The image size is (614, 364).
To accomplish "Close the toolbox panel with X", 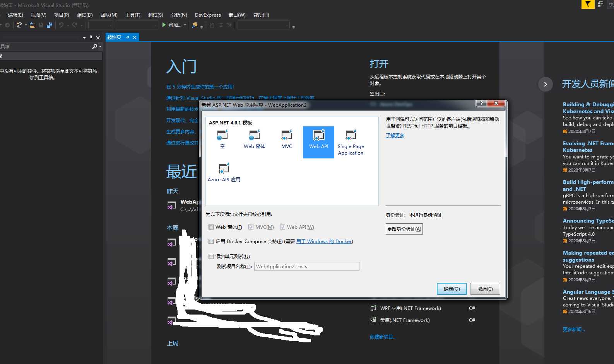I will (98, 37).
